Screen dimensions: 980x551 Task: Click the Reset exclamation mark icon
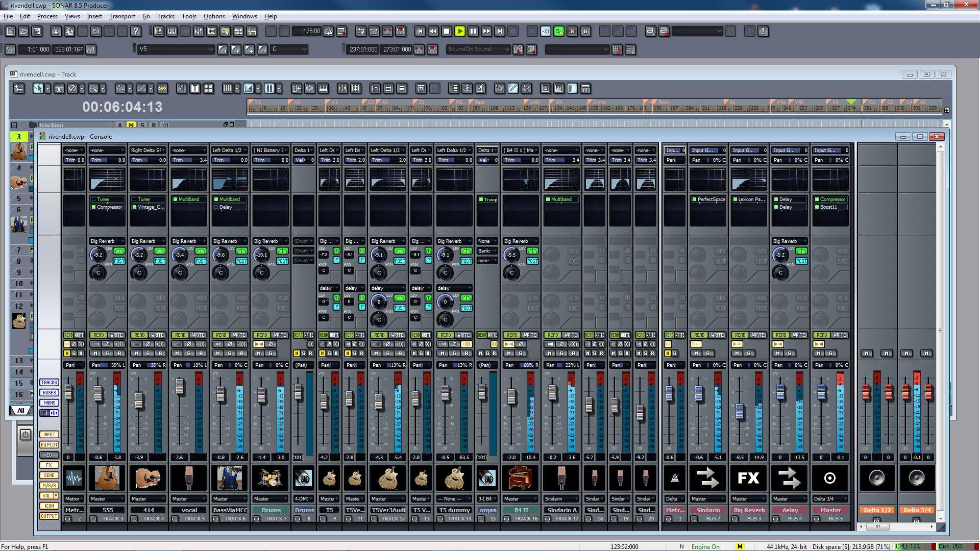[763, 31]
